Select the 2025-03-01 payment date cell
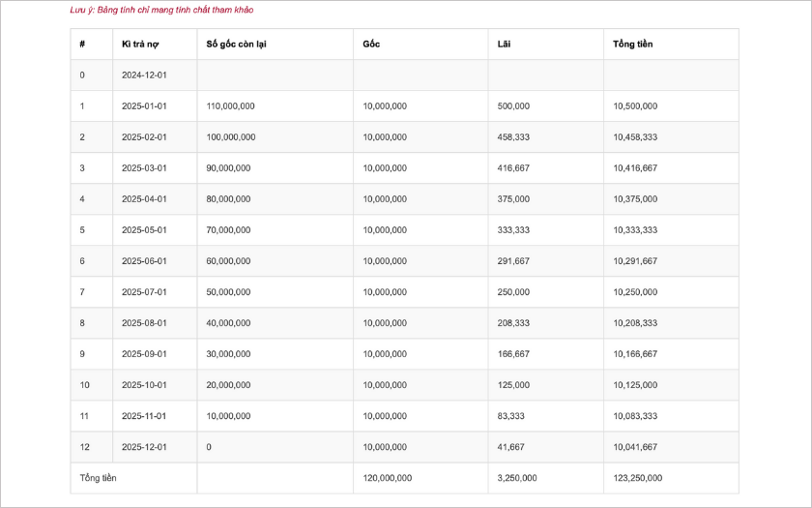This screenshot has width=812, height=508. coord(144,168)
